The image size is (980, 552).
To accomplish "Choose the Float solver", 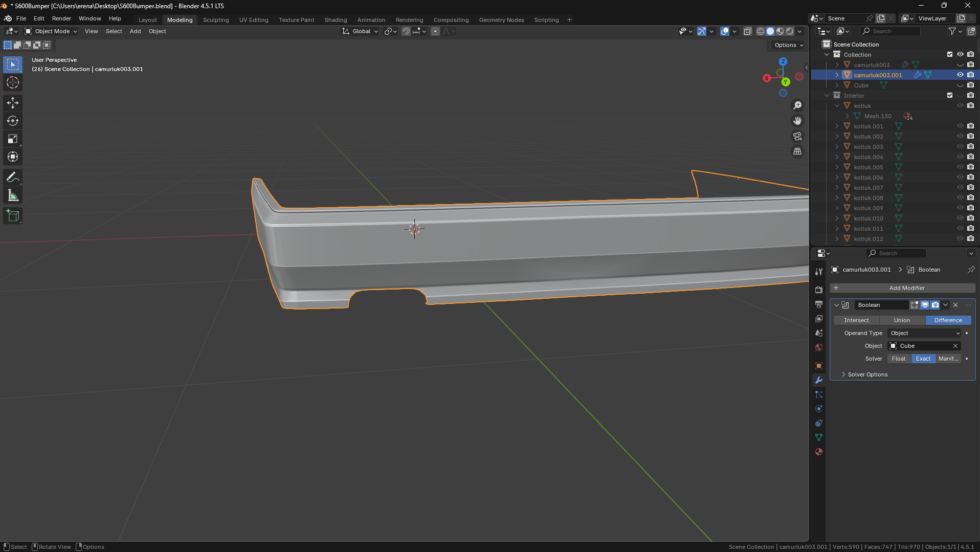I will [899, 359].
